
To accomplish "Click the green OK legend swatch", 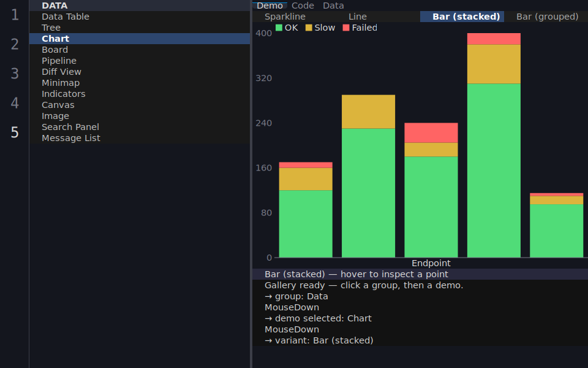I will [279, 28].
